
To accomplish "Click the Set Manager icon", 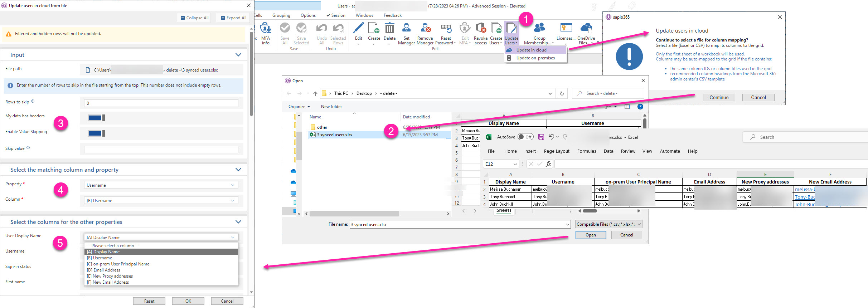I will pyautogui.click(x=406, y=29).
